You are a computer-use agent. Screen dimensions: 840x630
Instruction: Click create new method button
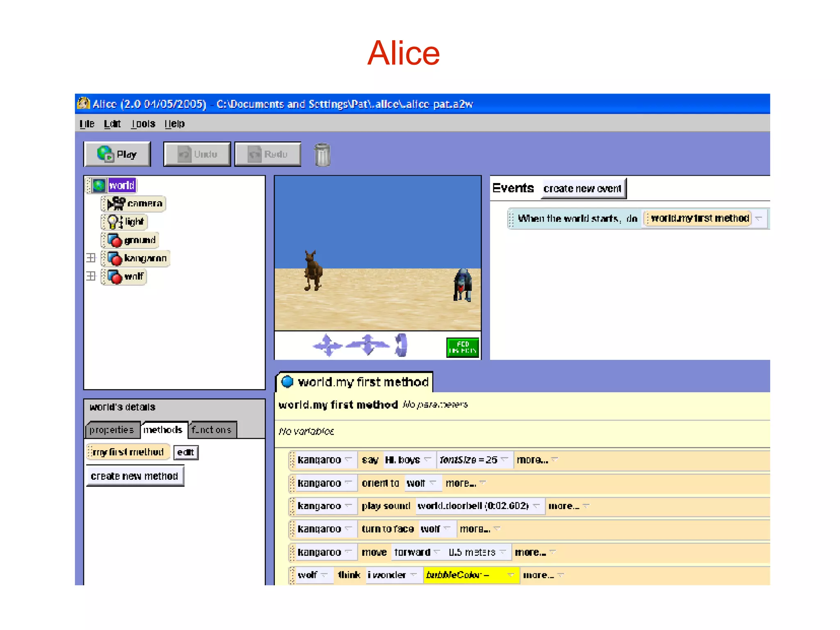(135, 476)
